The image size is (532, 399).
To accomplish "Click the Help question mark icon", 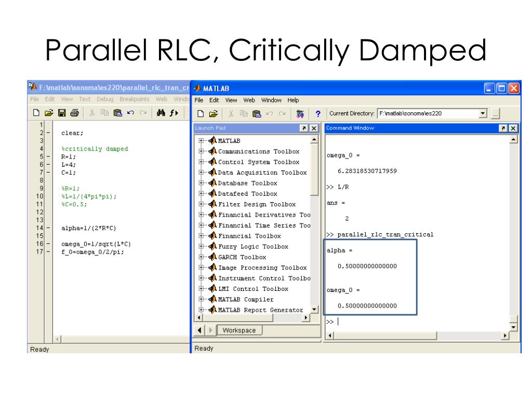I will pyautogui.click(x=318, y=114).
